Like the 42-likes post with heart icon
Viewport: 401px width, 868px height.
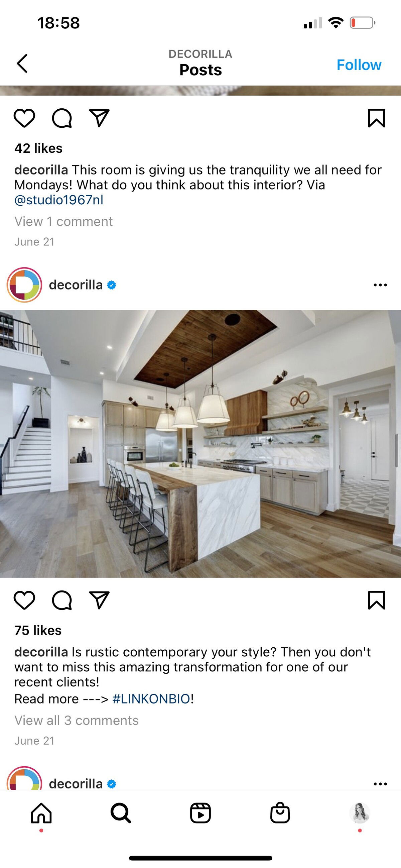(x=24, y=118)
